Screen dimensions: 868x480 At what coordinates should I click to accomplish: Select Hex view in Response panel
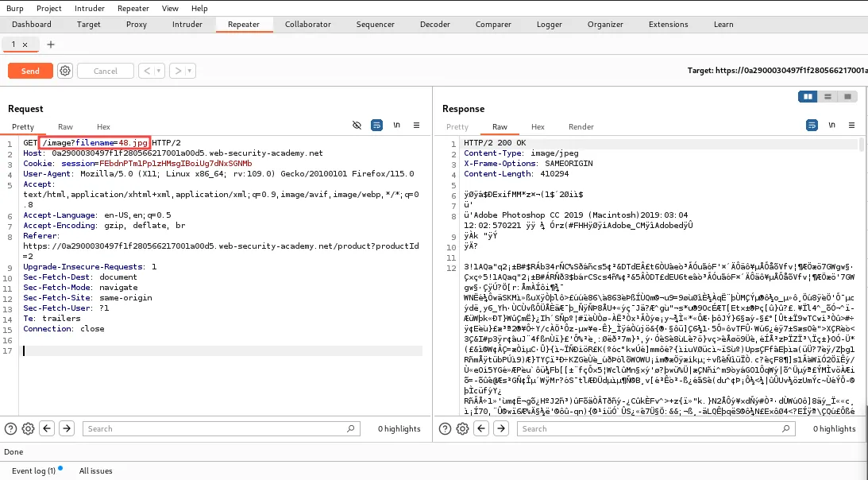538,127
